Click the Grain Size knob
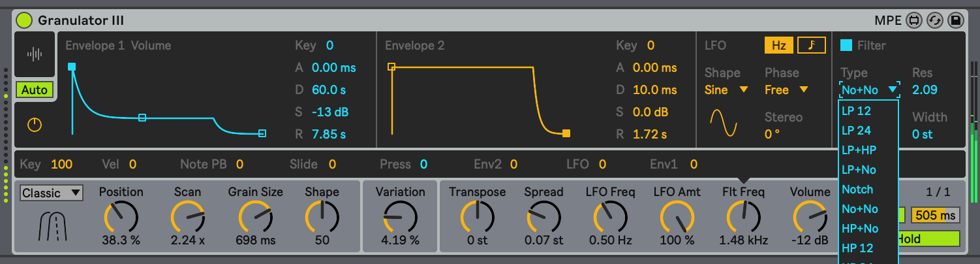Image resolution: width=980 pixels, height=264 pixels. pyautogui.click(x=255, y=216)
